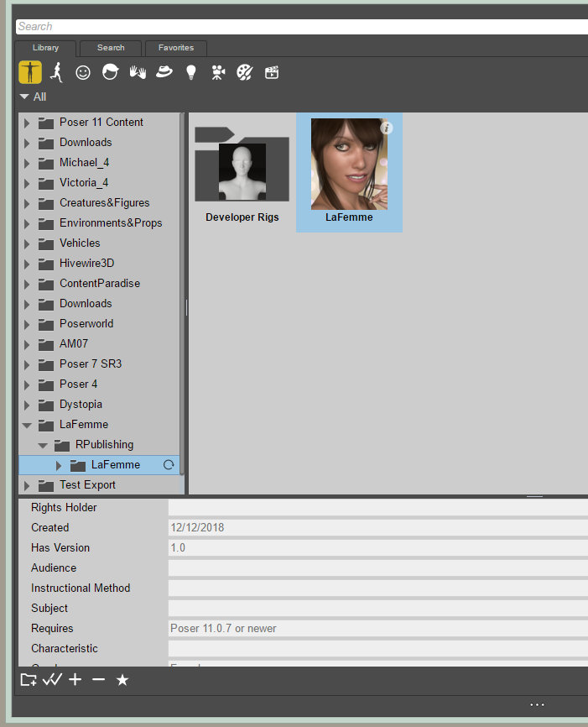Open the Scenes clapperboard category icon
Viewport: 588px width, 727px height.
pyautogui.click(x=272, y=72)
